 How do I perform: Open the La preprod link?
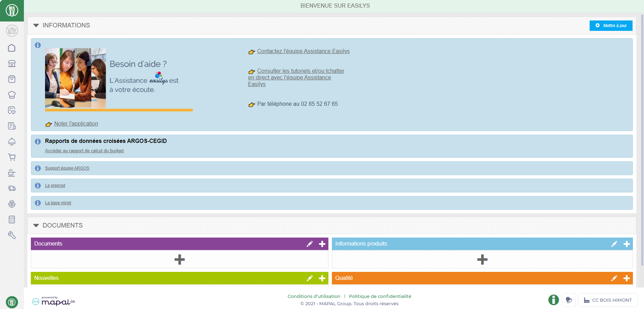point(55,186)
